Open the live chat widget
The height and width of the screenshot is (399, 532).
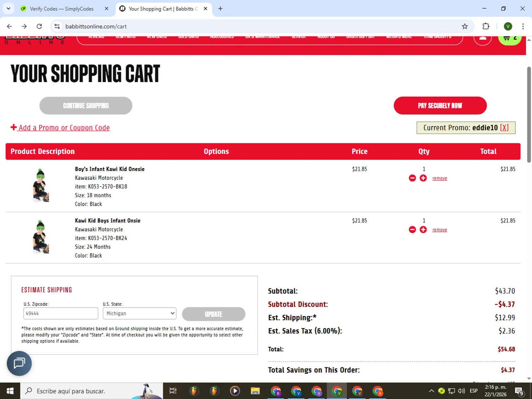point(19,364)
